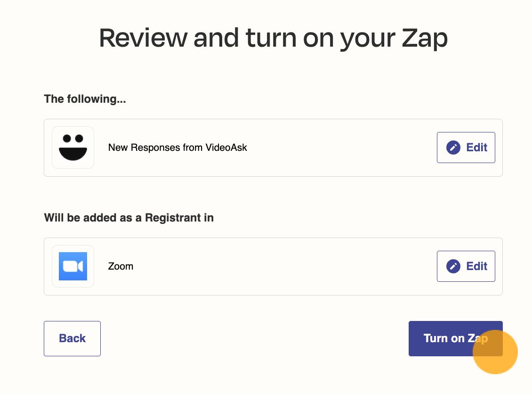Turn on the Zap
532x394 pixels.
tap(455, 339)
